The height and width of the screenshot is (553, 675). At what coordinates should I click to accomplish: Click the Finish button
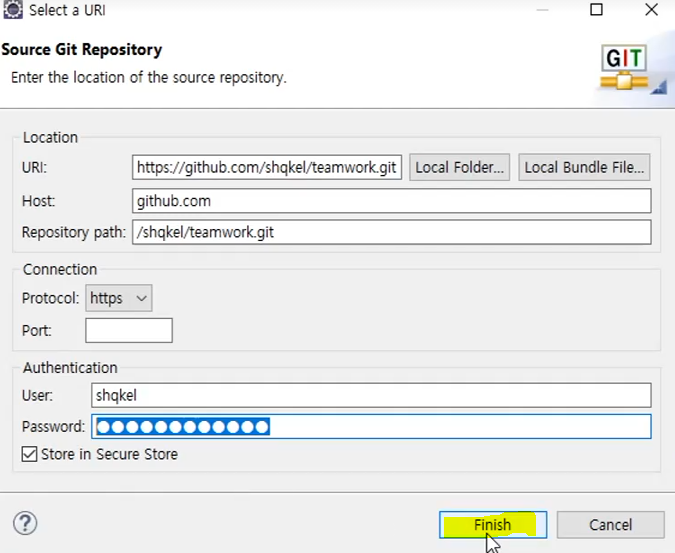click(x=493, y=525)
